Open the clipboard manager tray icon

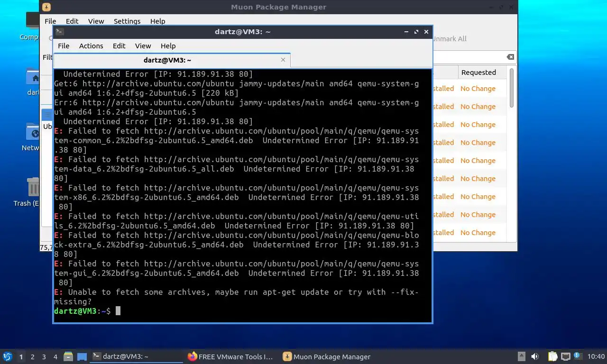coord(552,356)
